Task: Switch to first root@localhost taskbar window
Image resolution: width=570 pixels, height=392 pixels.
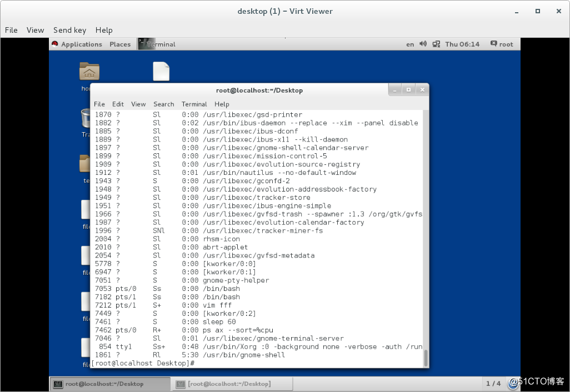Action: tap(110, 384)
